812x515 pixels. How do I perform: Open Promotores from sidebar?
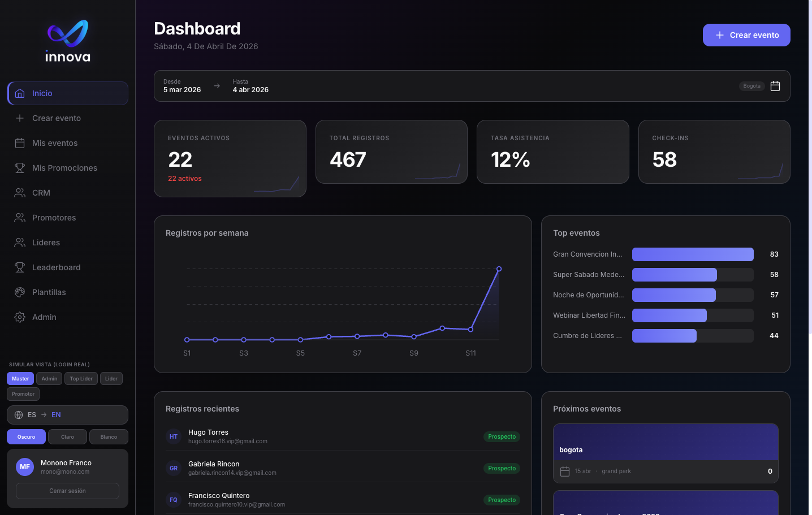[x=68, y=218]
